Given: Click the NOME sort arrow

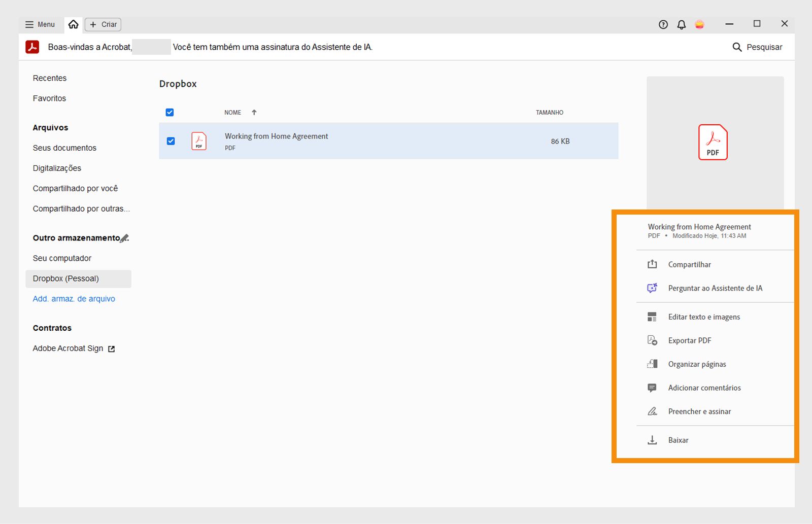Looking at the screenshot, I should (254, 113).
